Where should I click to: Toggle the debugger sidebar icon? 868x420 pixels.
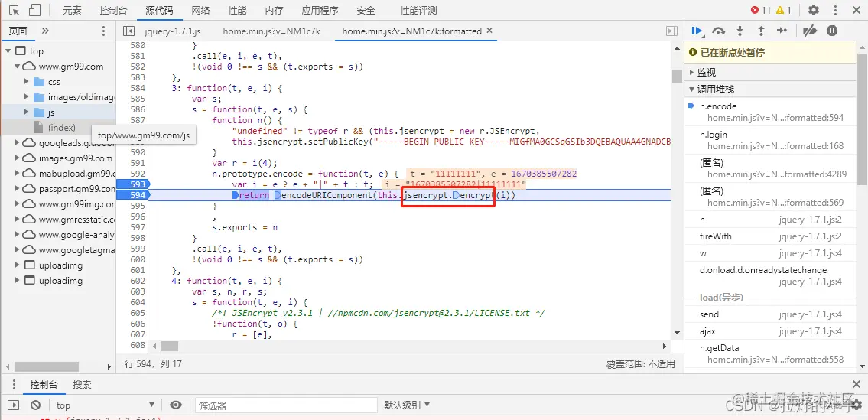point(672,31)
